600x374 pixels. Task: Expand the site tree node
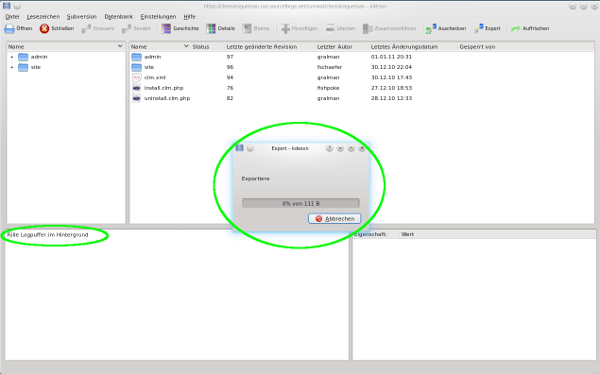point(12,67)
